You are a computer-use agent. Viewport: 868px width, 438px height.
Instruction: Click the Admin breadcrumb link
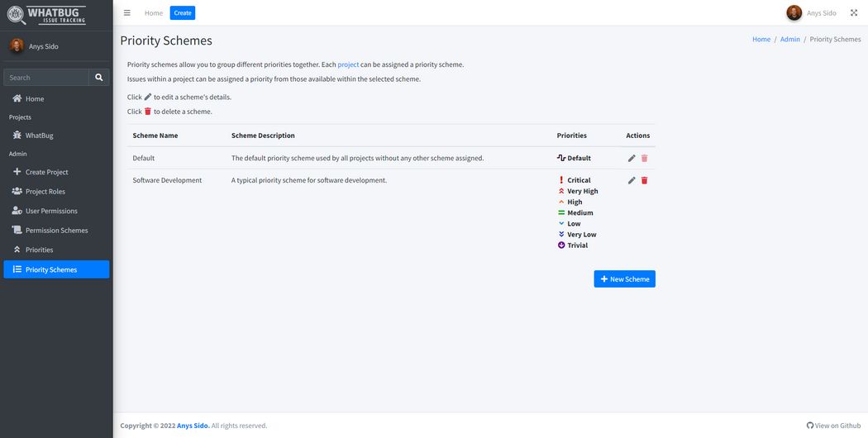point(789,40)
